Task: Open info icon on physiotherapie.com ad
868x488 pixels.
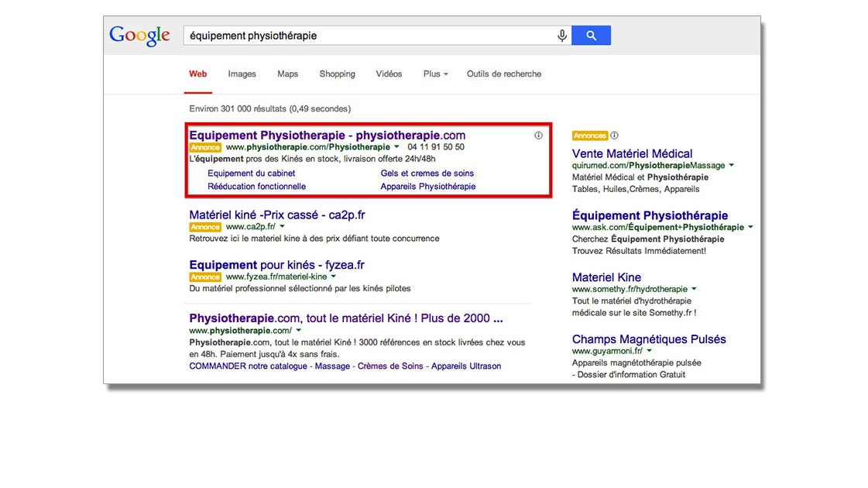Action: click(538, 135)
